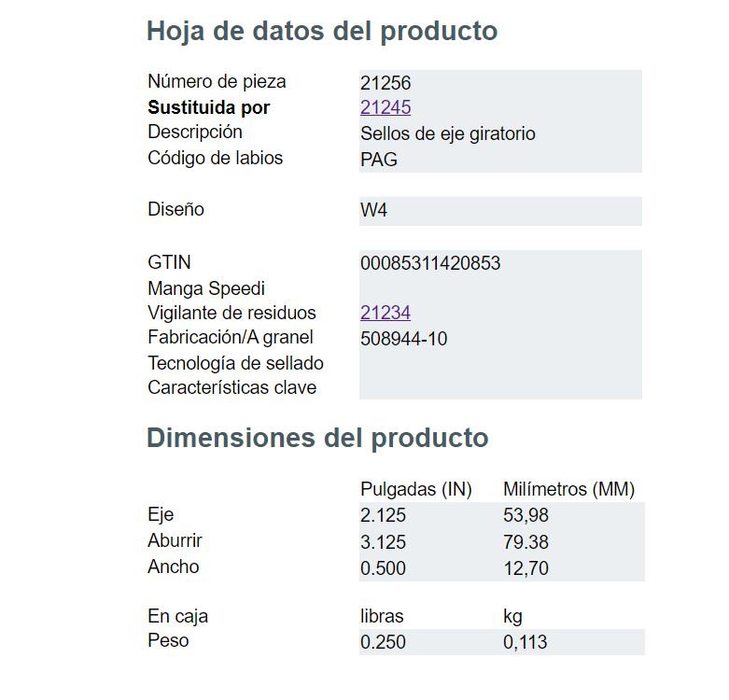Click the 'Dimensiones del producto' heading
This screenshot has width=729, height=700.
(x=317, y=438)
